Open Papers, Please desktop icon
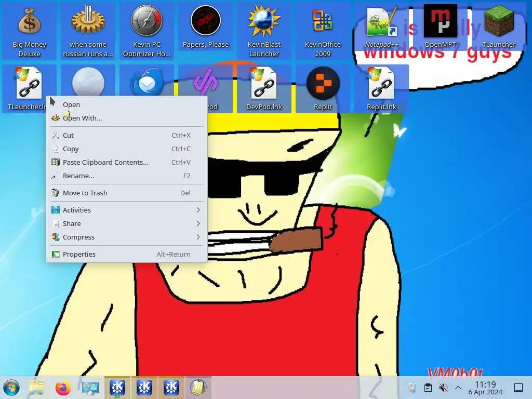The image size is (532, 399). point(205,27)
